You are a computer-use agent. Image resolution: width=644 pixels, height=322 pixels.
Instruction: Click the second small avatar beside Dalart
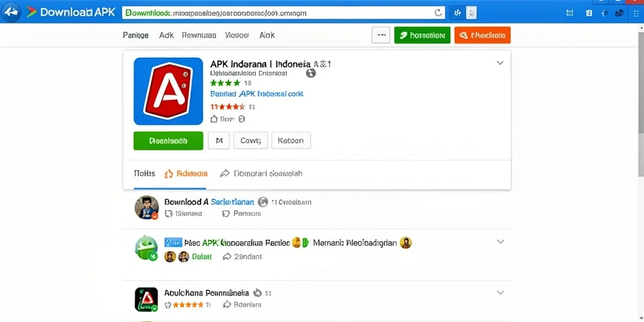point(184,257)
